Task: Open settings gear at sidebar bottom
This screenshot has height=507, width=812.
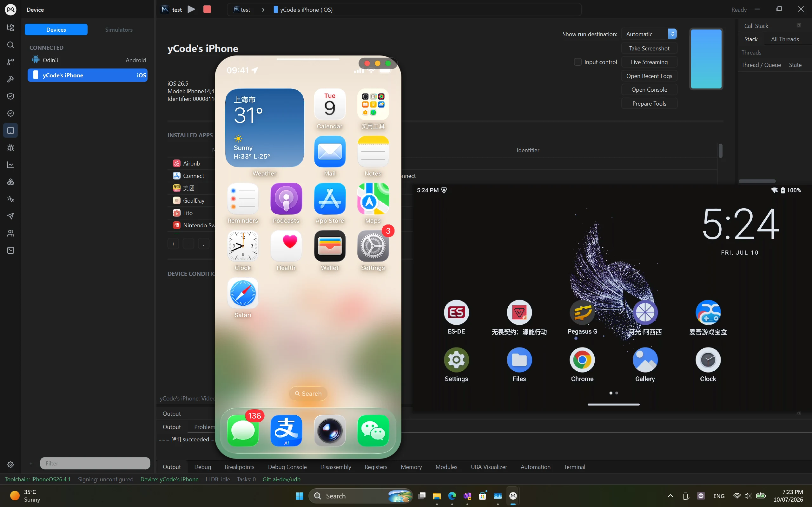Action: click(x=10, y=465)
